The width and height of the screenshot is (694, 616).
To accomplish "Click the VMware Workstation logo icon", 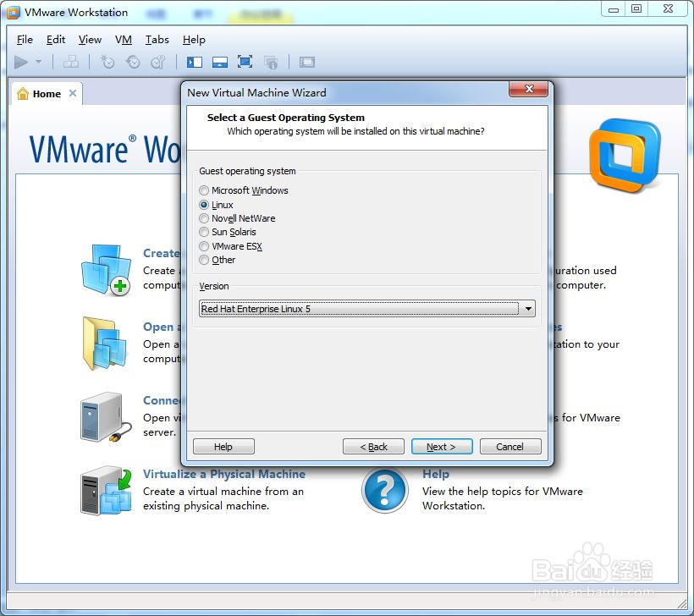I will pos(625,155).
